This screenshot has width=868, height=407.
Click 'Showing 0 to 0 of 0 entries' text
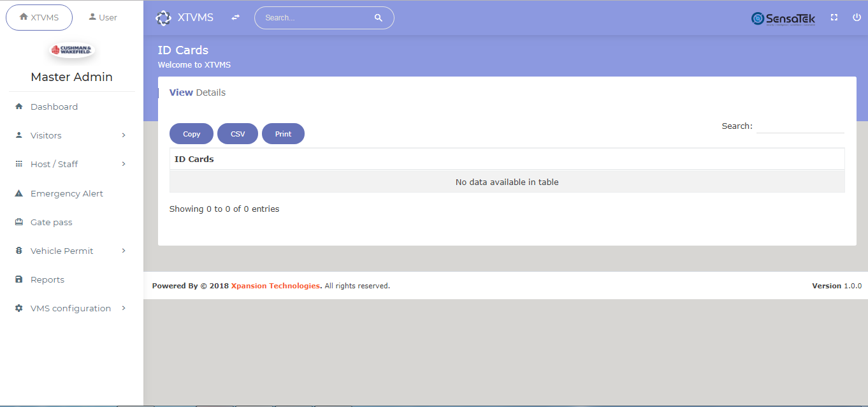click(224, 209)
